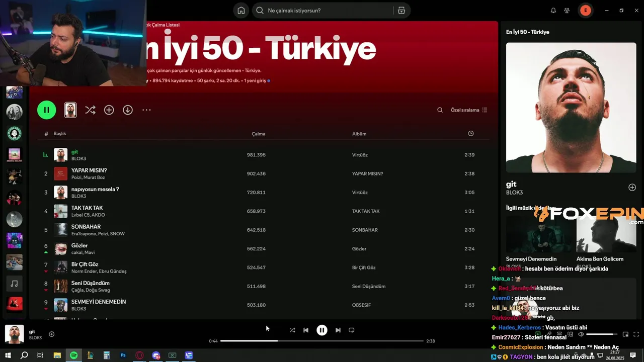
Task: Click the duration 1:31
Action: [469, 211]
